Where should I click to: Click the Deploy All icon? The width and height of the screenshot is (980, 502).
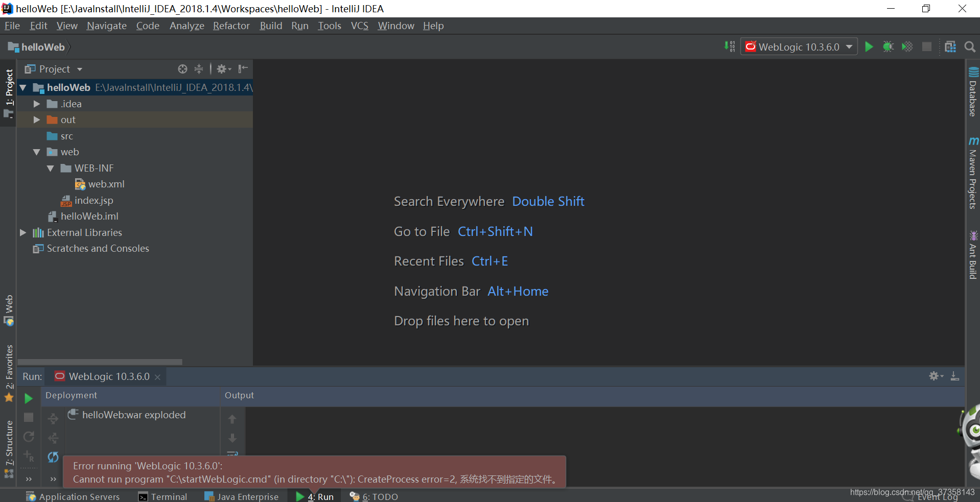tap(53, 419)
